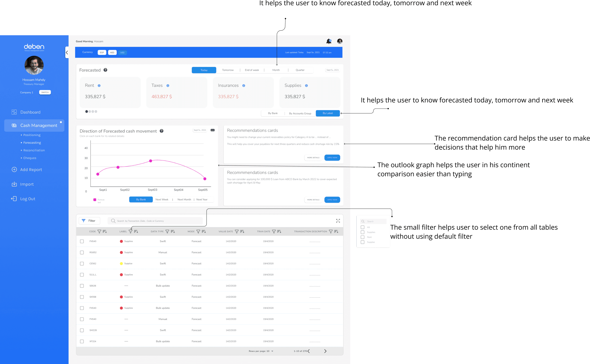Click the SWITCH company button
This screenshot has width=590, height=364.
(45, 92)
